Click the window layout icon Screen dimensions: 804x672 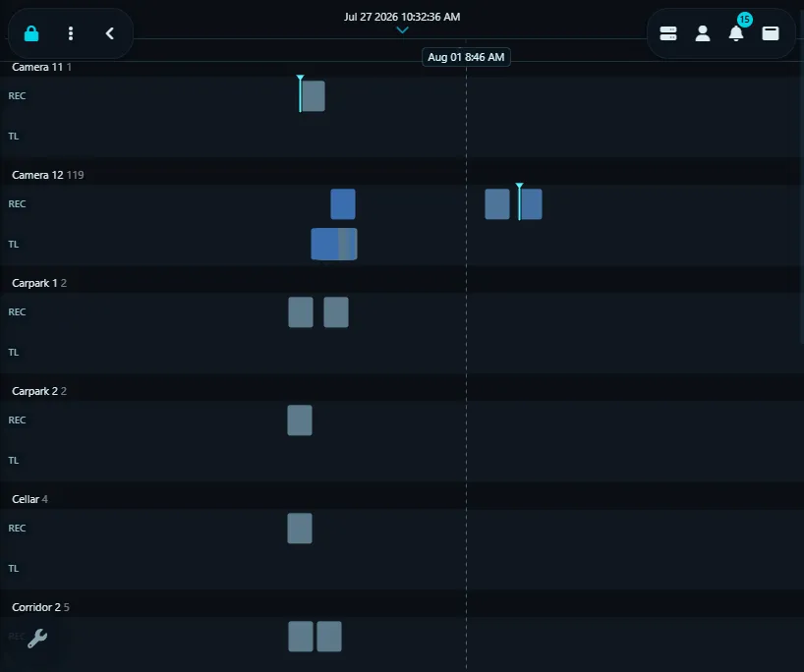pyautogui.click(x=771, y=33)
